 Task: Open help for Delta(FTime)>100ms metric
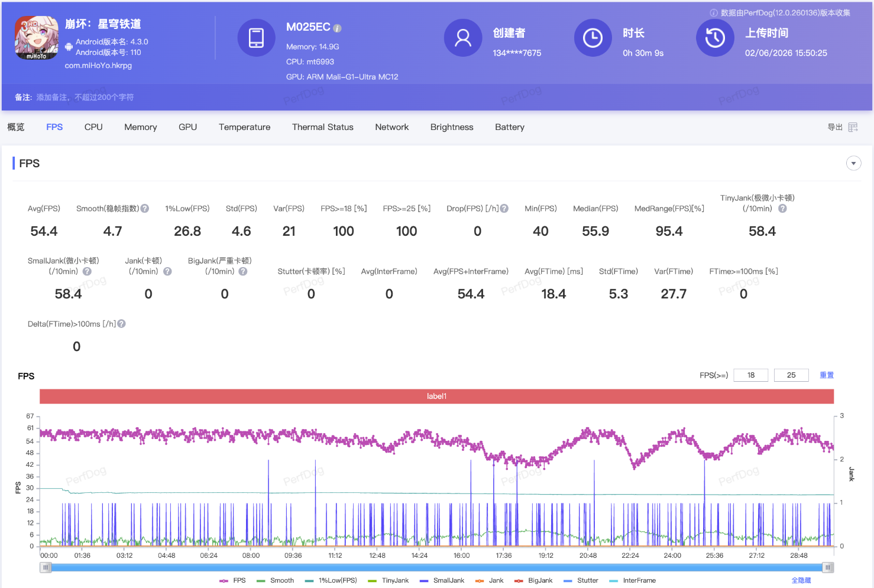(x=121, y=324)
